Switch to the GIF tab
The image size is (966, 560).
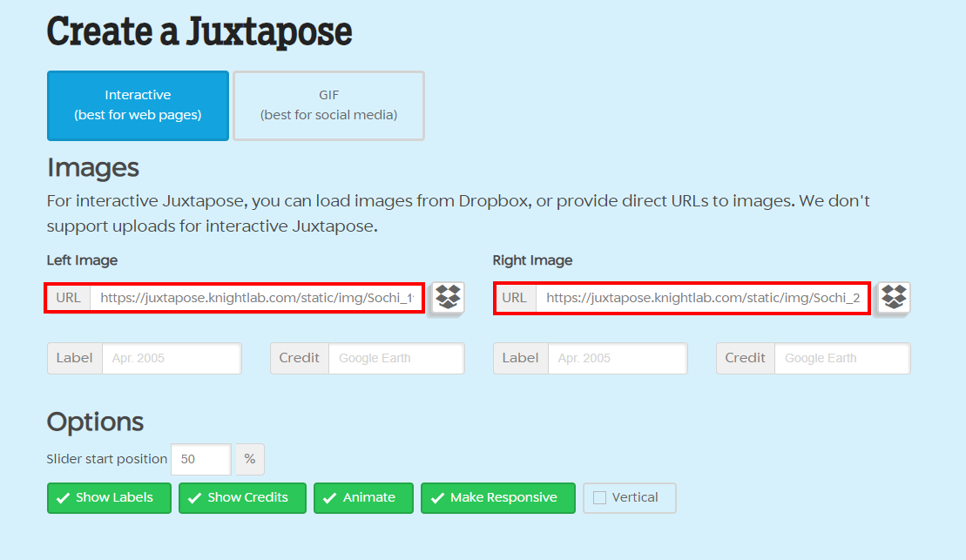[x=328, y=105]
